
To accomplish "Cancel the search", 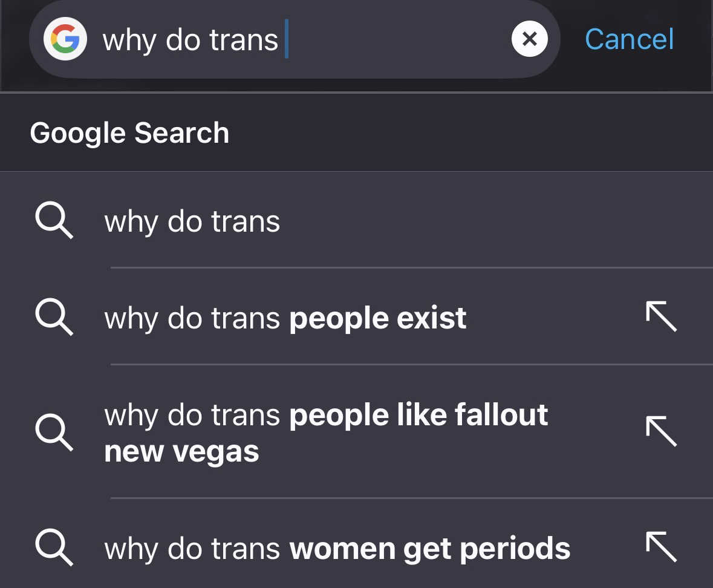I will [629, 39].
